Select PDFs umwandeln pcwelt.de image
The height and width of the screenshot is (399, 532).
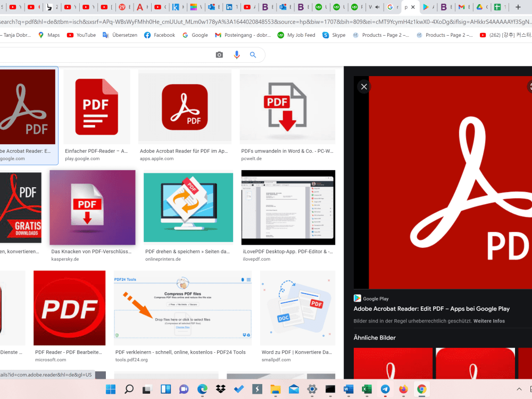tap(287, 107)
